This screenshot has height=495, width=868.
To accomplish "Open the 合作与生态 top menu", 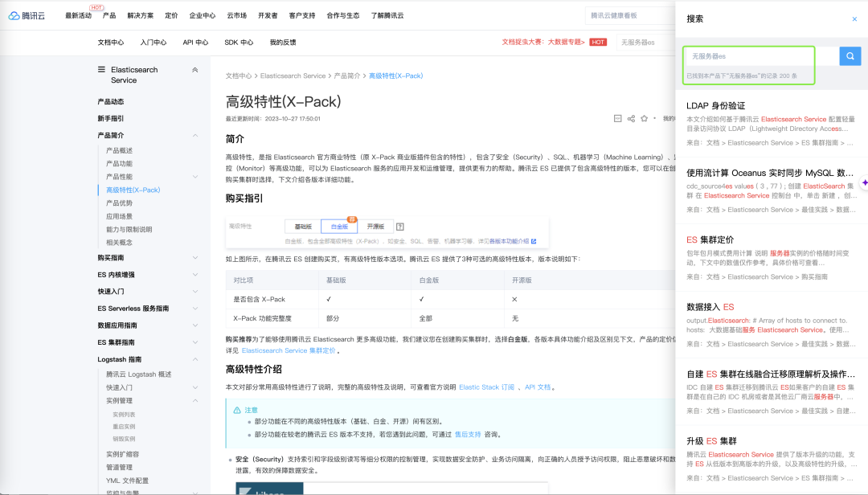I will point(342,15).
